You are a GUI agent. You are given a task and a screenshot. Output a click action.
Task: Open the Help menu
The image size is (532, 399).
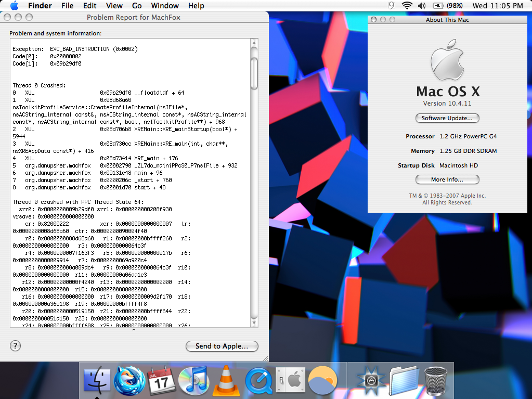(196, 5)
